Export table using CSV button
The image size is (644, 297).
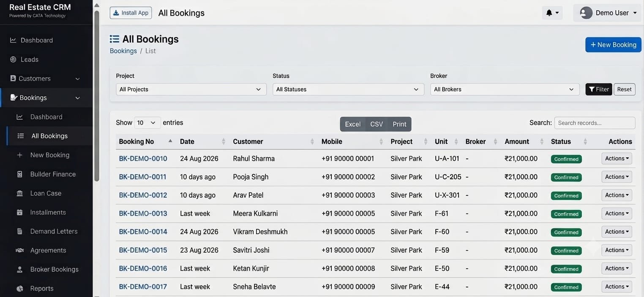[x=377, y=124]
